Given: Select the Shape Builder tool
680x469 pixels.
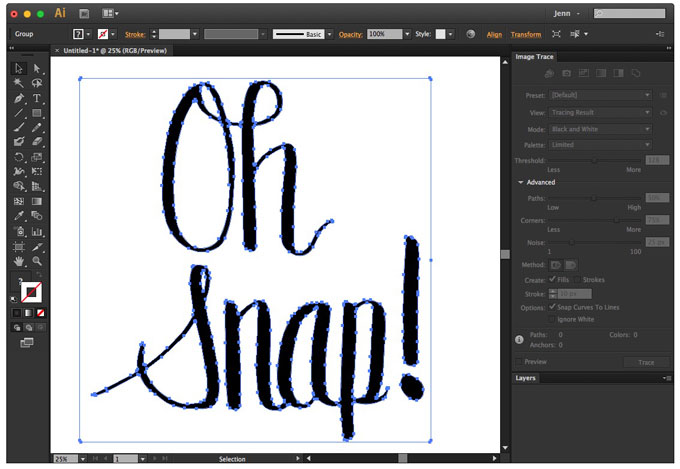Looking at the screenshot, I should (x=19, y=187).
